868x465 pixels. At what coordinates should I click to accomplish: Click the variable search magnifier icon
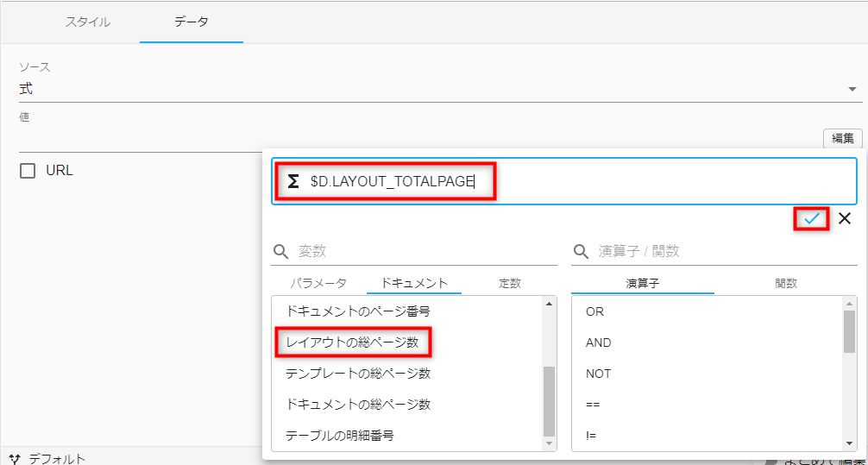tap(281, 252)
